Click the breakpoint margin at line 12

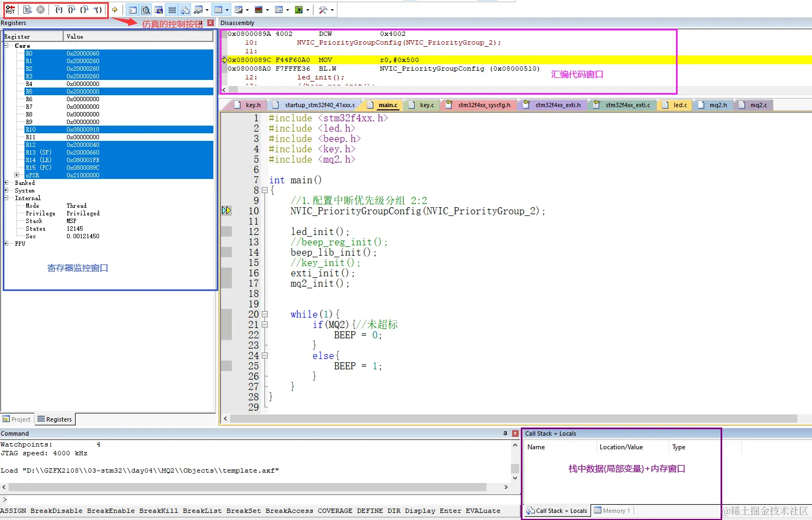pos(226,232)
